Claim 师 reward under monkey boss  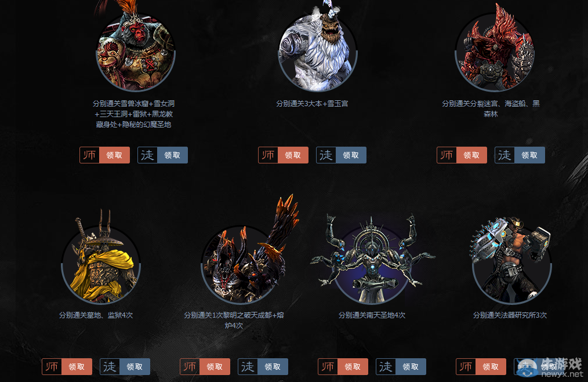click(104, 155)
